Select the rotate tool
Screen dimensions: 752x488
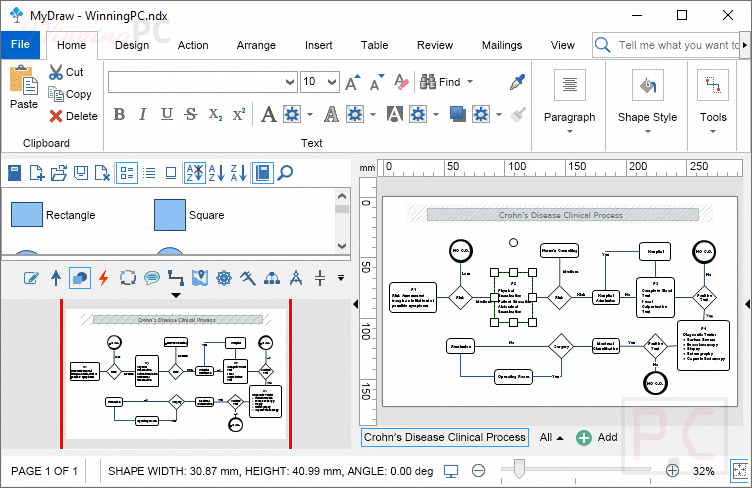[x=128, y=278]
